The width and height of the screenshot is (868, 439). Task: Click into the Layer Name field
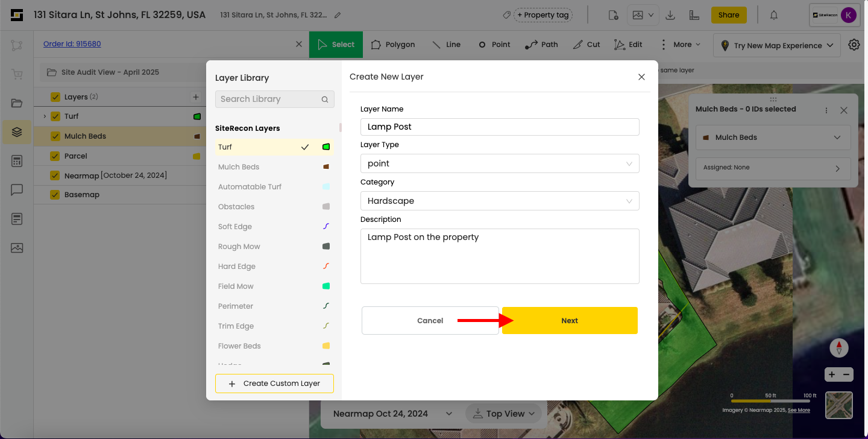tap(500, 127)
